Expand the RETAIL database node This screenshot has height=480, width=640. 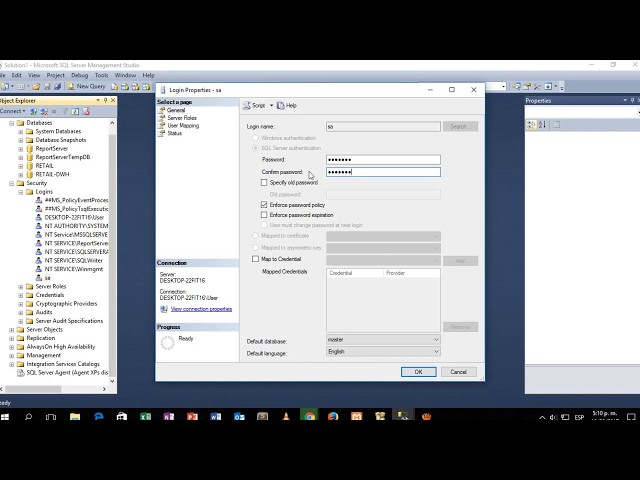pyautogui.click(x=21, y=166)
